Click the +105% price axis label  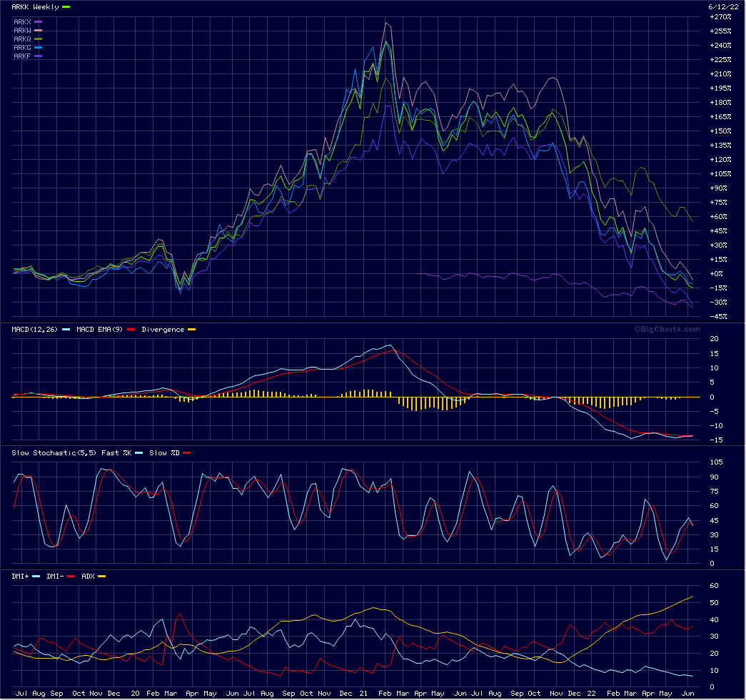[x=720, y=174]
